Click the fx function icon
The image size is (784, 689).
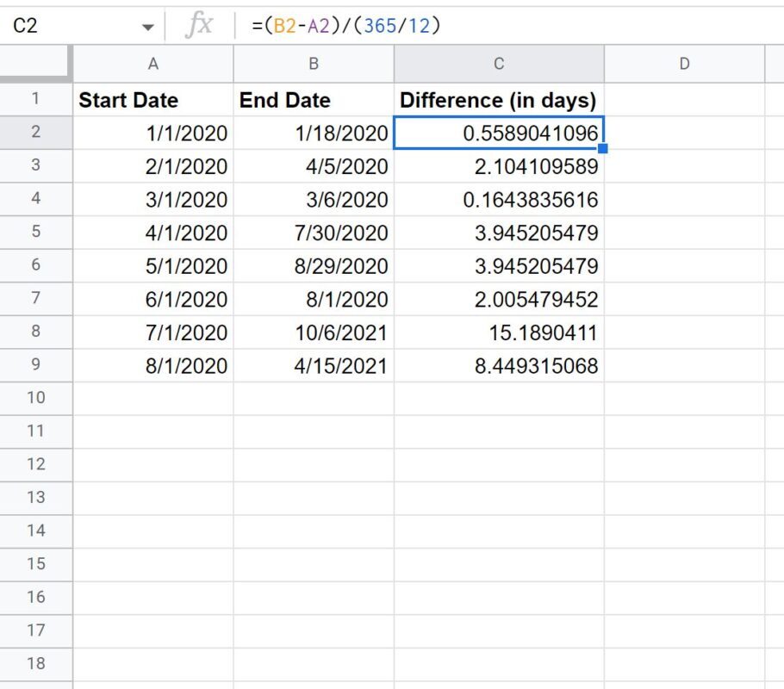click(x=199, y=25)
